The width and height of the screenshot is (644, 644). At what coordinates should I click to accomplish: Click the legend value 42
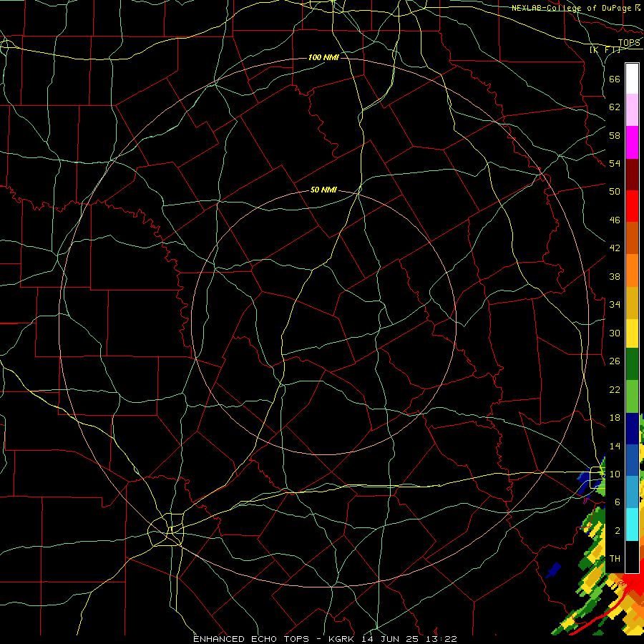point(615,248)
